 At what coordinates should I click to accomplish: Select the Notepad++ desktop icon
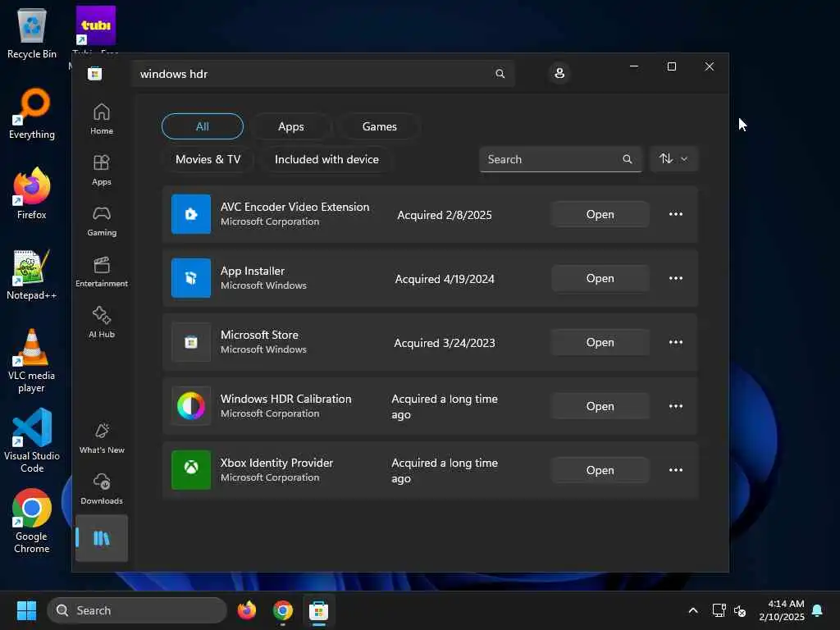(32, 275)
